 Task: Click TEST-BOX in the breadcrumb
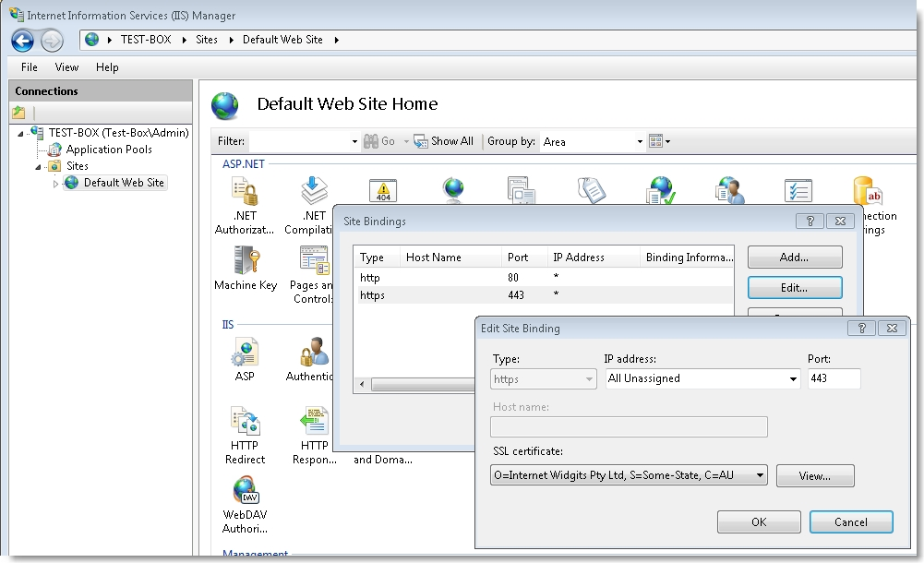(146, 40)
